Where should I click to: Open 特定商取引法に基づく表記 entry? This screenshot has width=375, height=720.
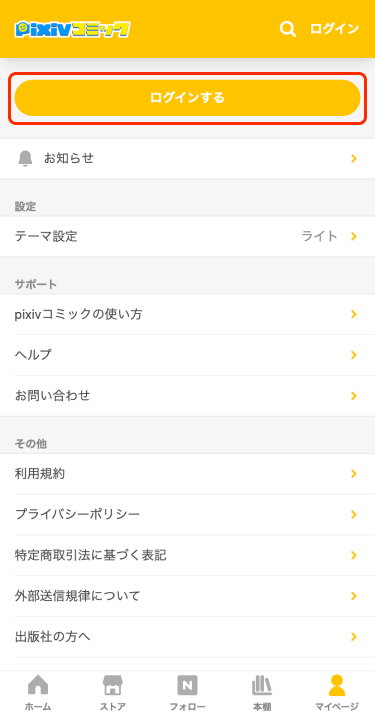tap(187, 555)
